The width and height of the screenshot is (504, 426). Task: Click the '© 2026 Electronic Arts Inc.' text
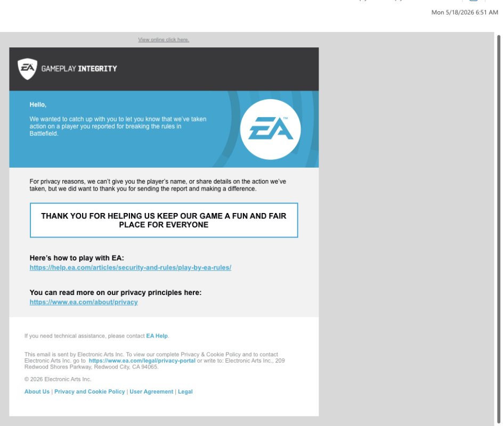[x=58, y=380]
